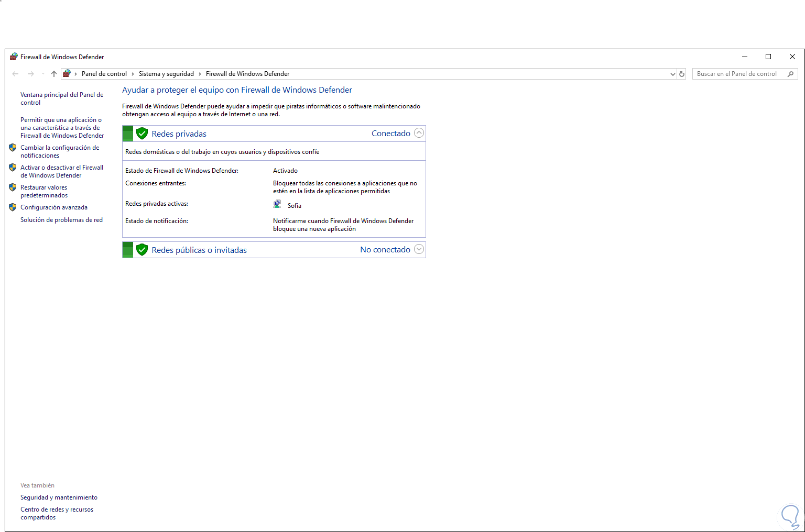
Task: Open Cambiar la configuración de notificaciones
Action: (60, 151)
